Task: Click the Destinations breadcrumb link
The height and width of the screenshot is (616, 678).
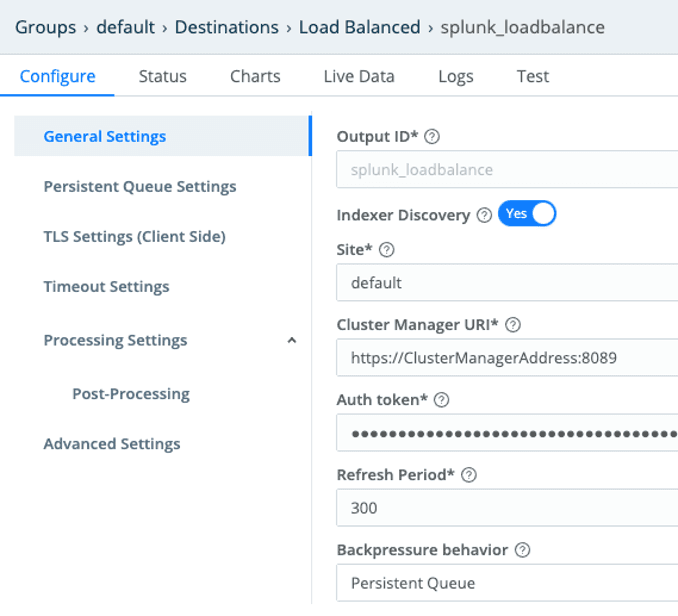Action: (x=227, y=27)
